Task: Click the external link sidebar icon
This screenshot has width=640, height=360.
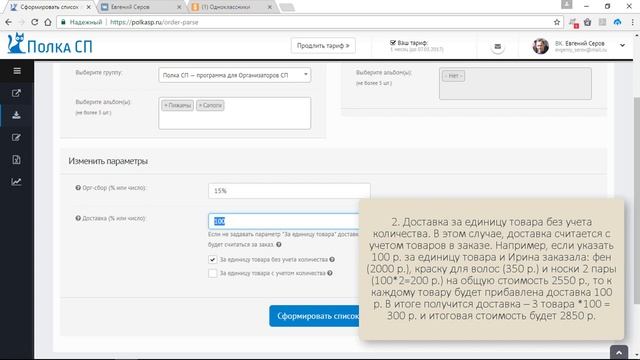Action: [x=16, y=93]
